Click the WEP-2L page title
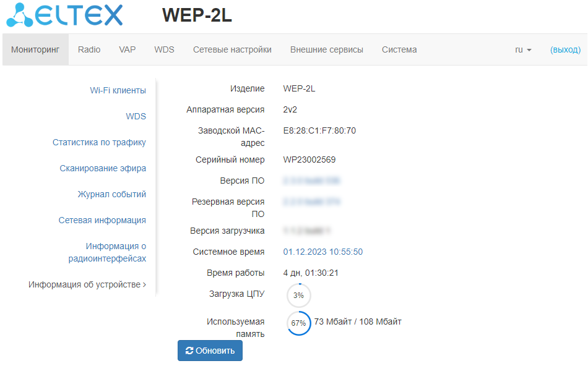This screenshot has width=588, height=366. [197, 15]
